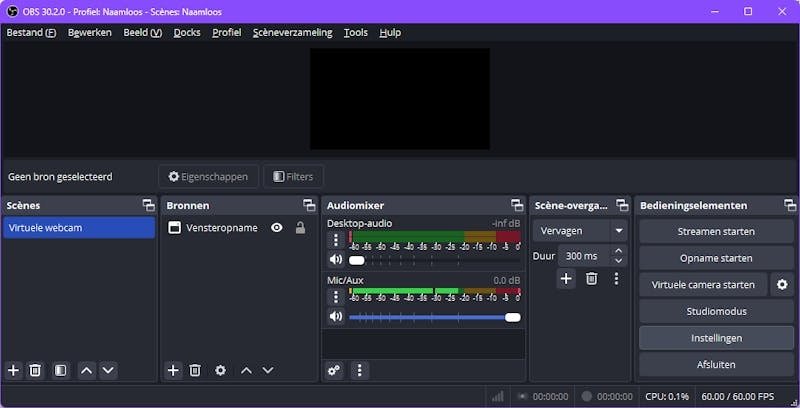Delete scene transition with trash icon
Screen dimensions: 800x408
591,278
